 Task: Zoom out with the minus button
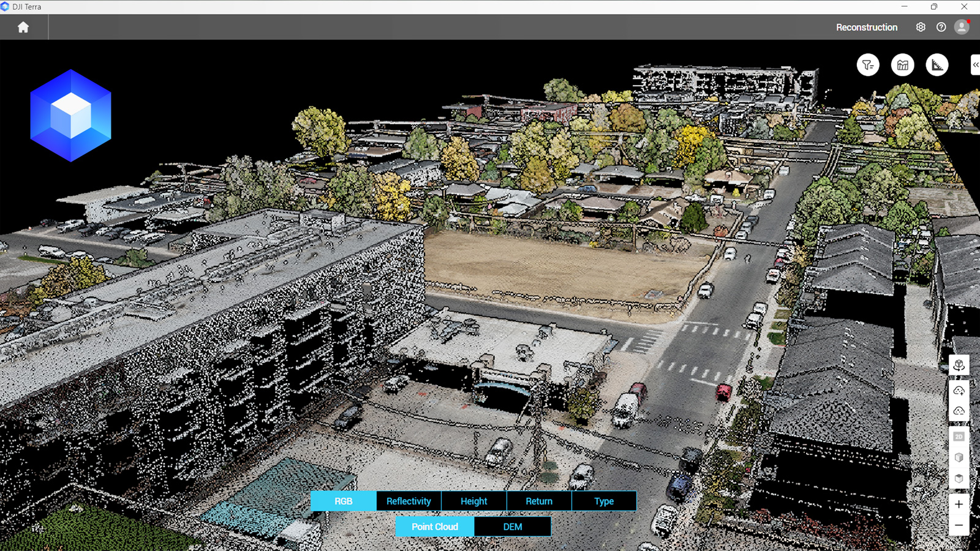(x=959, y=525)
